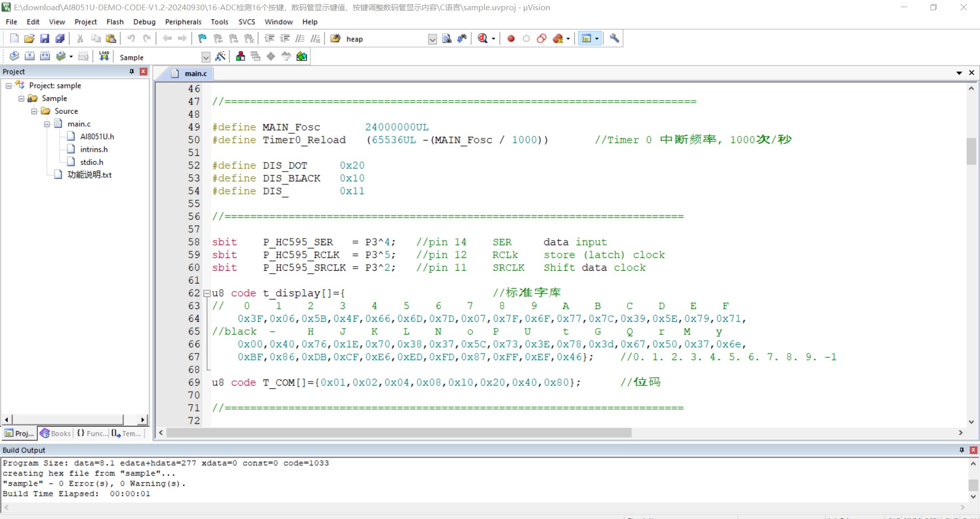Open the Debug menu

(x=144, y=22)
